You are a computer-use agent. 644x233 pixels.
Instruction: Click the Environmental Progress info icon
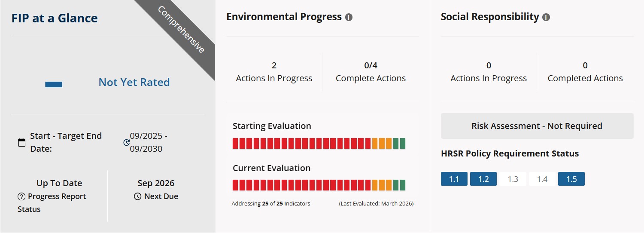click(349, 18)
